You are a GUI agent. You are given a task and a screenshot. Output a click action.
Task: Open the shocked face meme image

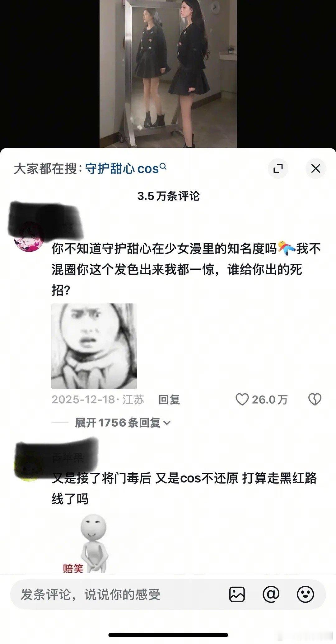[x=94, y=346]
